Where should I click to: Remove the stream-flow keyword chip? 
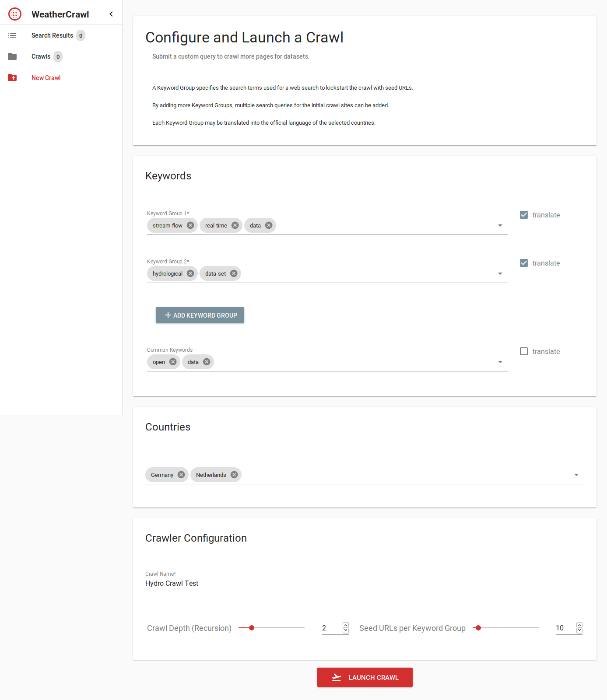click(x=190, y=225)
